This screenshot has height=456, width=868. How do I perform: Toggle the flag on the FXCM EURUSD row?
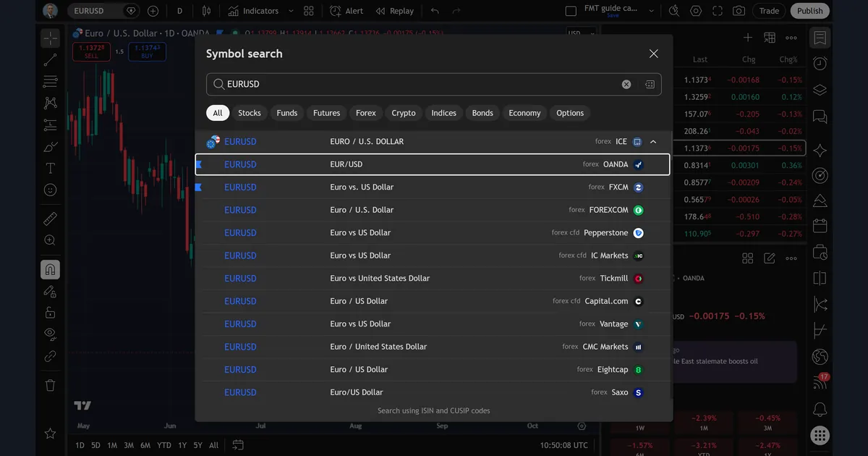(x=199, y=187)
